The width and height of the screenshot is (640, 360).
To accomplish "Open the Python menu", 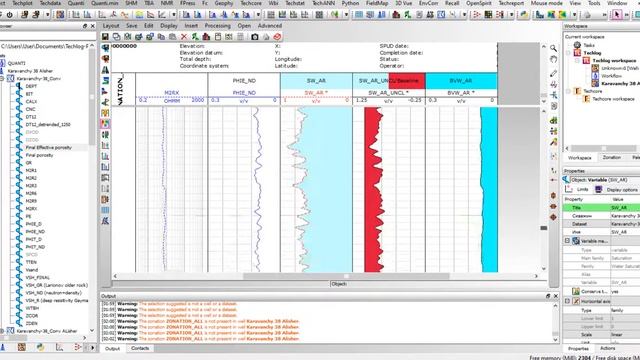I will pyautogui.click(x=350, y=3).
